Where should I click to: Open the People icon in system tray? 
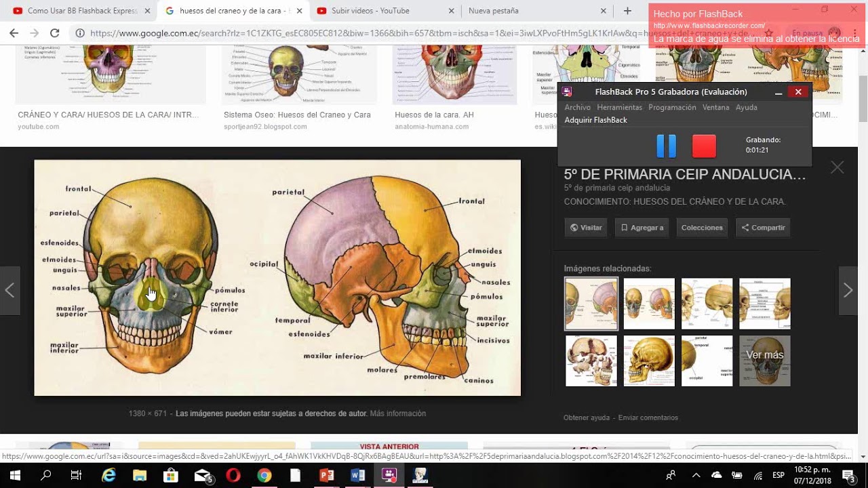pos(671,475)
